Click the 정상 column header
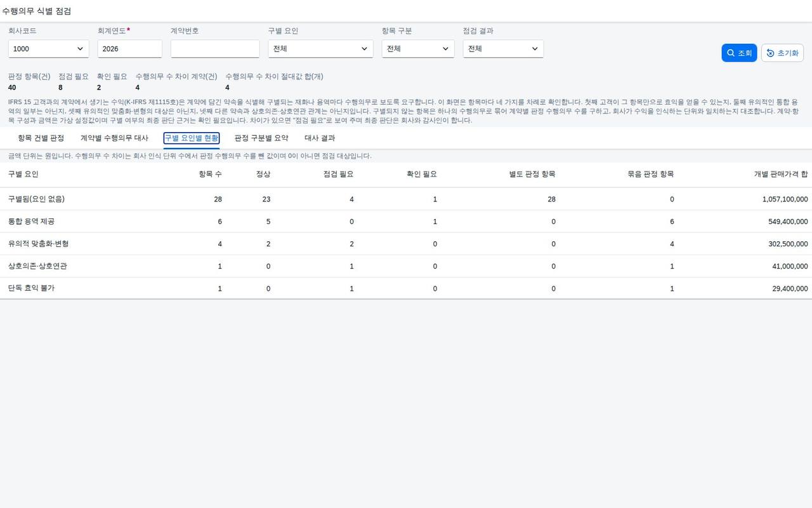 tap(263, 174)
